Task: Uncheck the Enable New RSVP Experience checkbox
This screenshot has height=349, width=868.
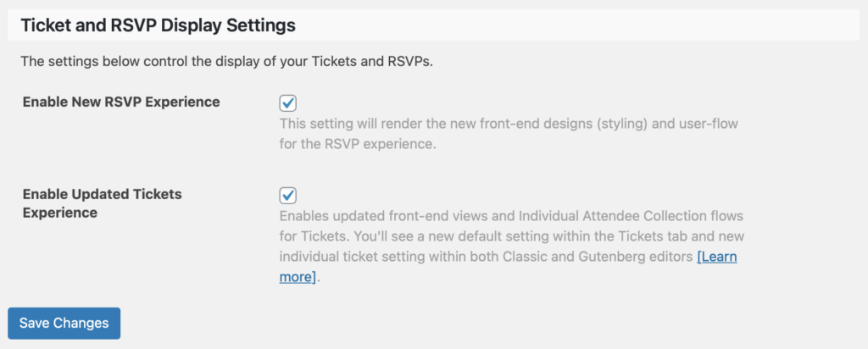Action: pyautogui.click(x=288, y=102)
